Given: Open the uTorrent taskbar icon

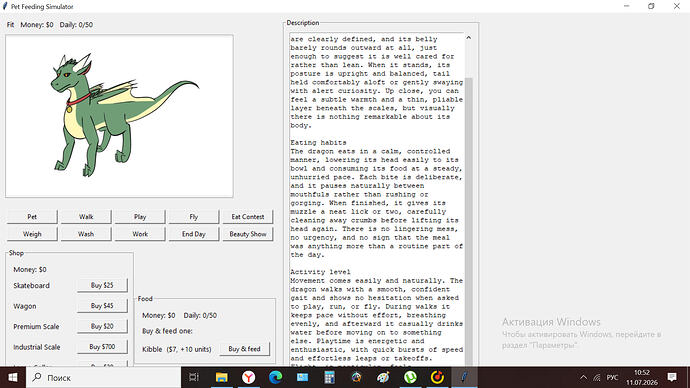Looking at the screenshot, I should click(410, 377).
